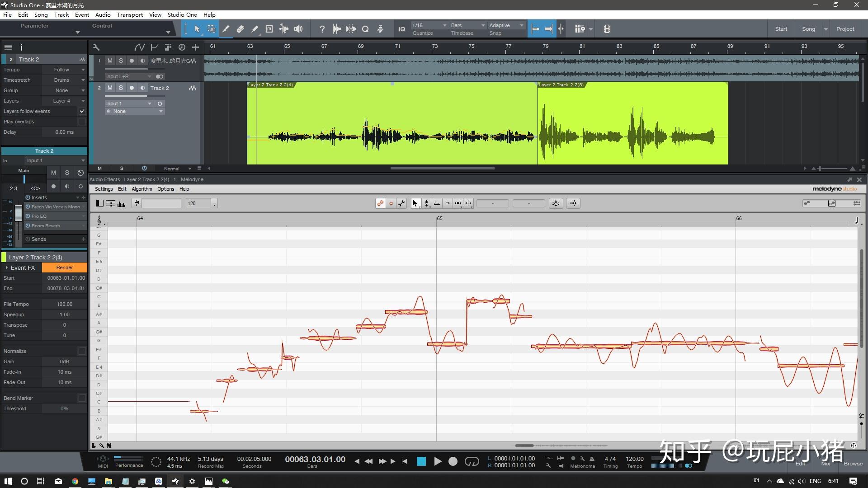Open the Quantize 1/16 dropdown

[429, 25]
